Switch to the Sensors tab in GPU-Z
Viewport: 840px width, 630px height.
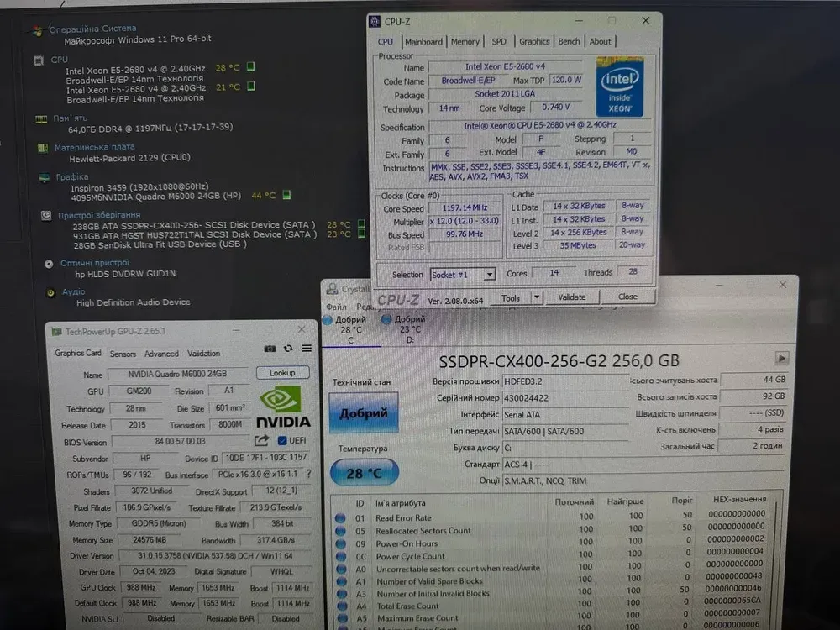click(x=123, y=354)
